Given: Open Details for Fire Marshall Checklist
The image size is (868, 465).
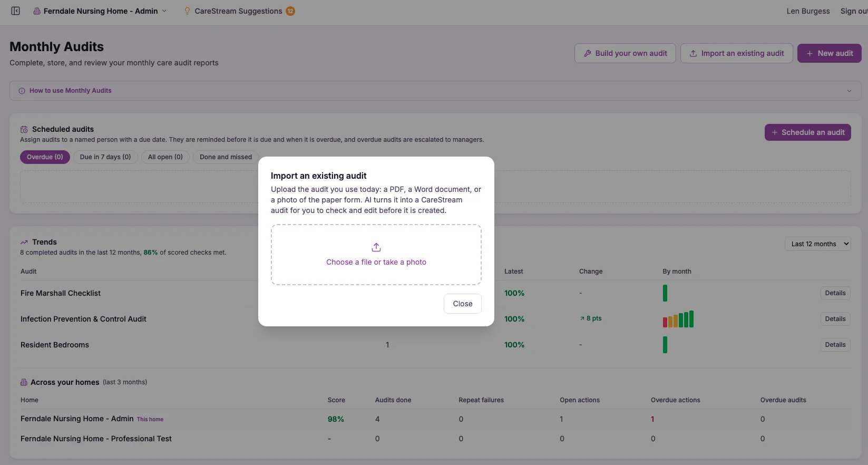Looking at the screenshot, I should click(835, 293).
